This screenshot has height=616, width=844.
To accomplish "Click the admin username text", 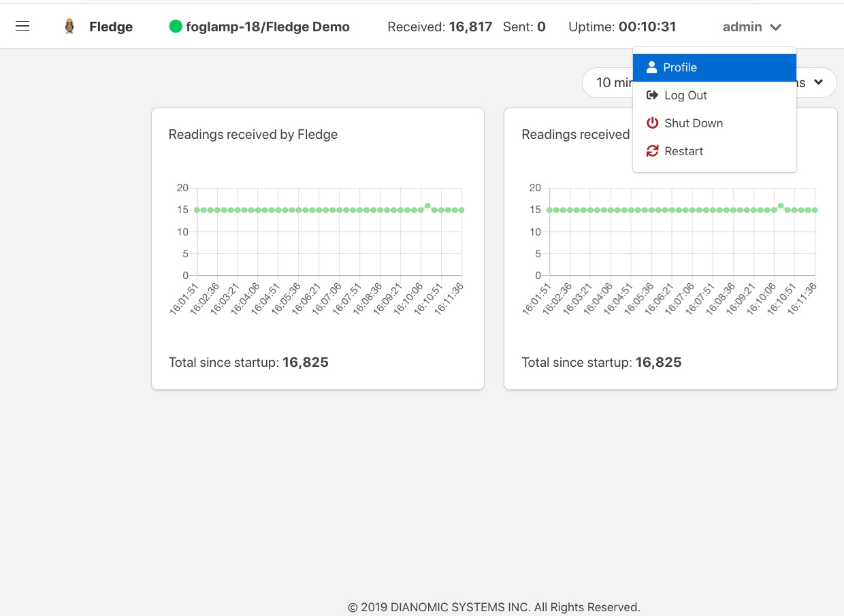I will [742, 27].
